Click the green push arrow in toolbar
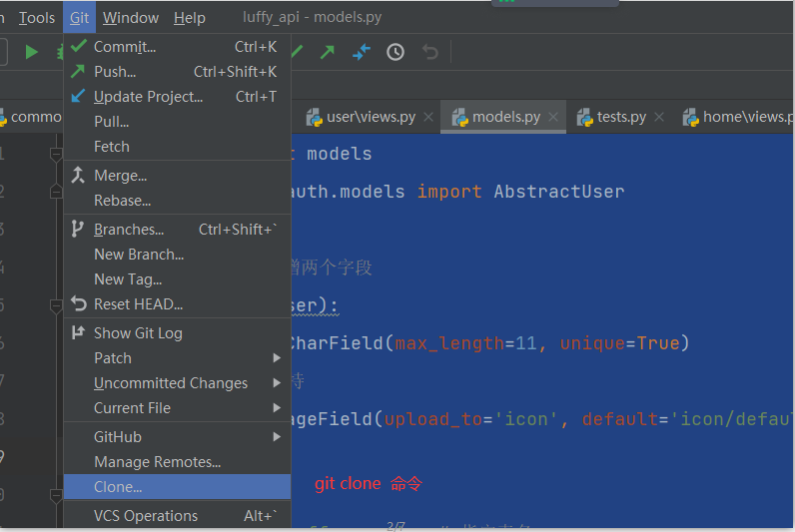Image resolution: width=795 pixels, height=532 pixels. 328,52
